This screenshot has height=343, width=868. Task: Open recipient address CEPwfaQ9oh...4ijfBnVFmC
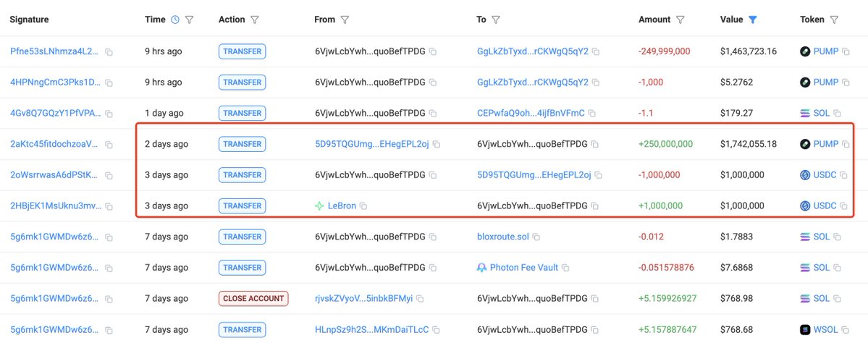tap(531, 114)
